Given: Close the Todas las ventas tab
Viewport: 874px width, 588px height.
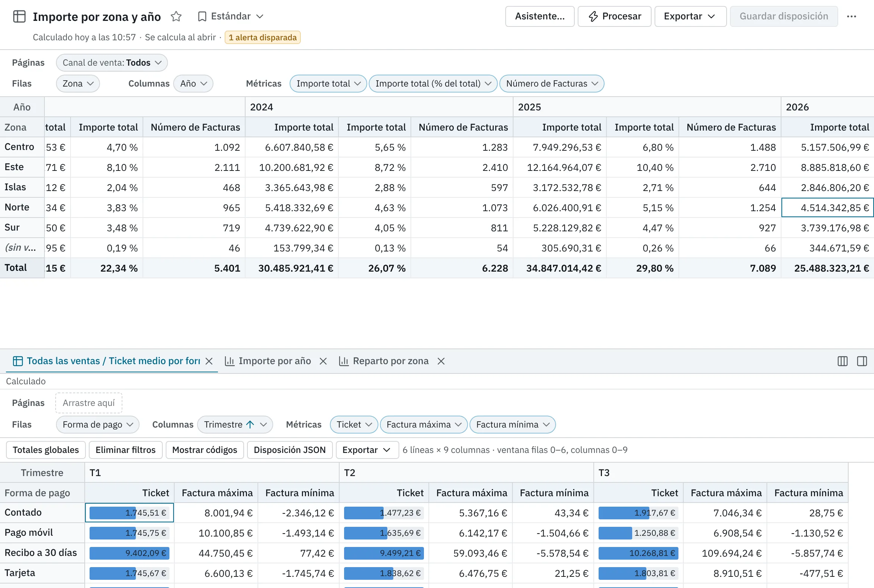Looking at the screenshot, I should tap(209, 361).
